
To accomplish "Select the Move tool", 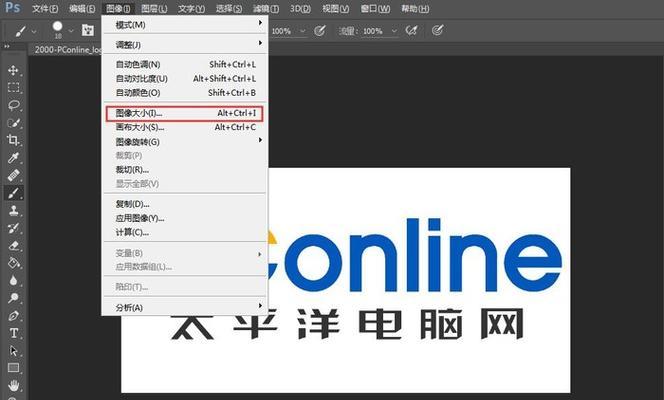I will point(13,70).
